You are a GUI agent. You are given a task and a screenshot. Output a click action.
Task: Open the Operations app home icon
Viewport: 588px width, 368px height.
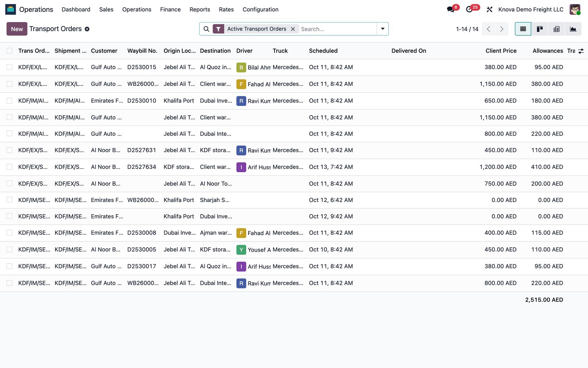(x=10, y=9)
